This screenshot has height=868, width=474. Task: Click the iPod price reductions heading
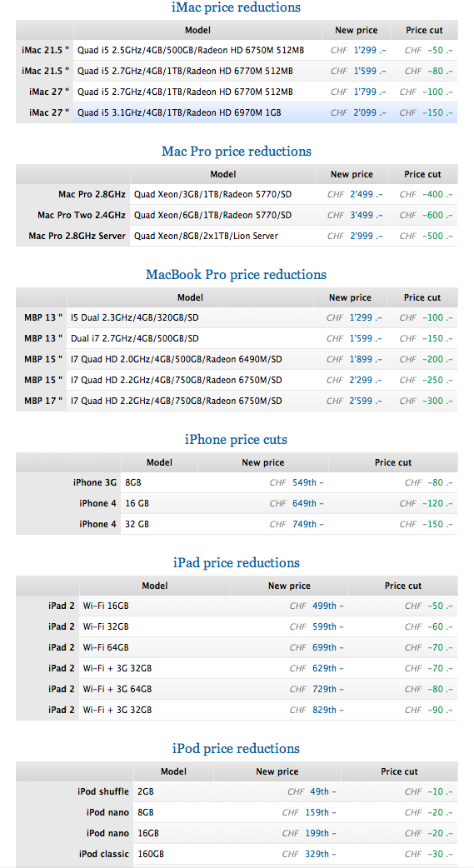point(237,748)
